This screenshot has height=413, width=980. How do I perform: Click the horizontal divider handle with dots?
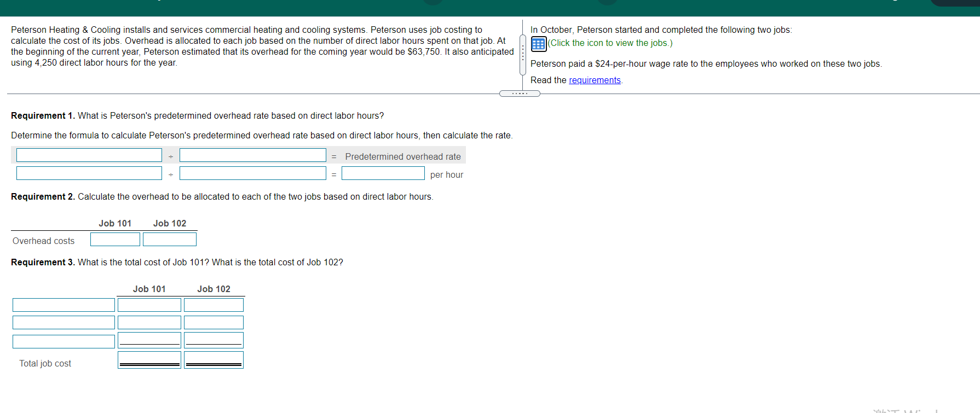point(520,94)
